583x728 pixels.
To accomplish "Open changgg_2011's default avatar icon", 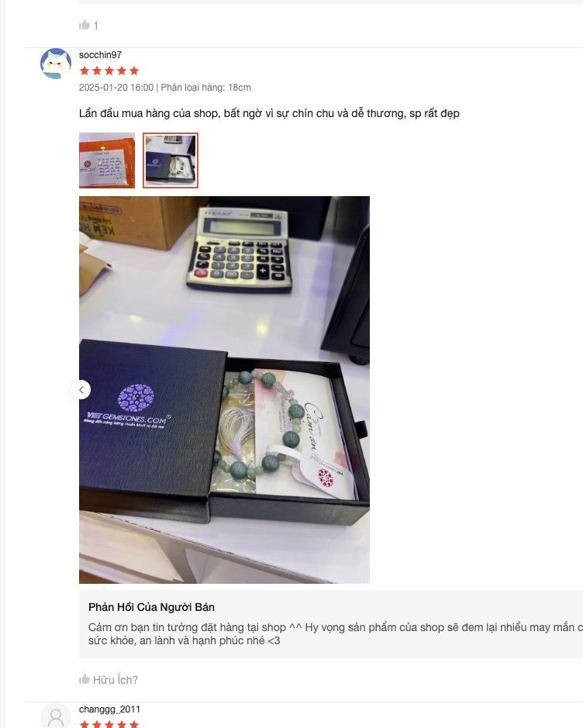I will [x=56, y=717].
